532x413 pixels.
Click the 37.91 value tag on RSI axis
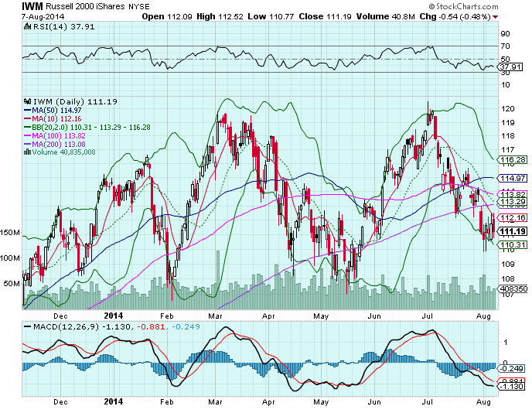coord(510,67)
